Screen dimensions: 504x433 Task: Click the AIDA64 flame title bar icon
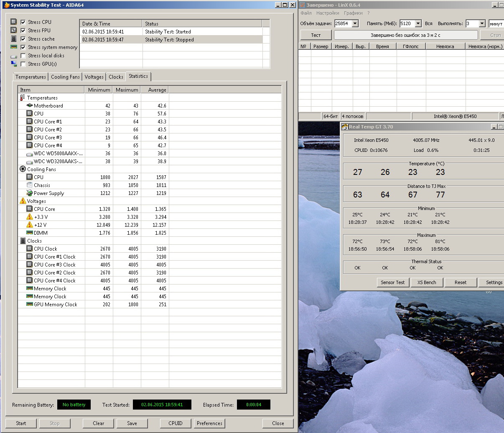pos(7,5)
